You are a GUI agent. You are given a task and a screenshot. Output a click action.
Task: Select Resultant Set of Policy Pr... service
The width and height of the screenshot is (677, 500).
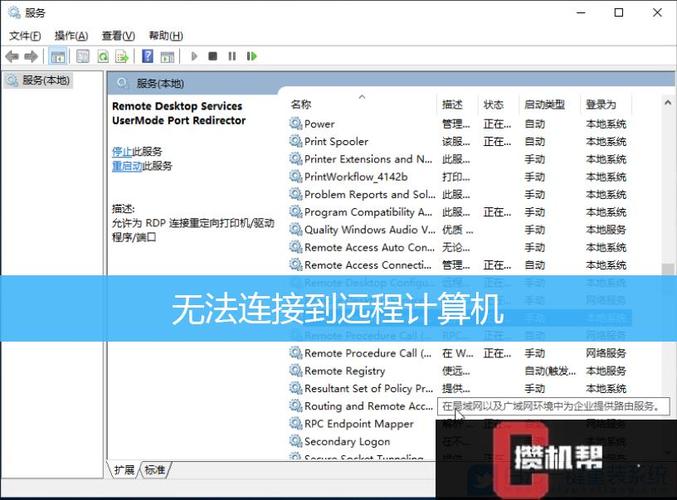coord(460,389)
